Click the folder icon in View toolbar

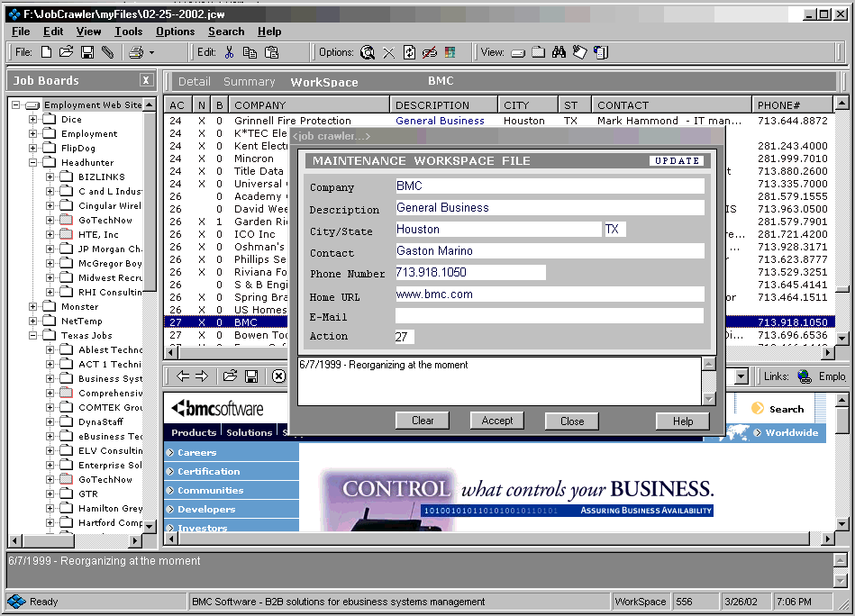(x=538, y=52)
